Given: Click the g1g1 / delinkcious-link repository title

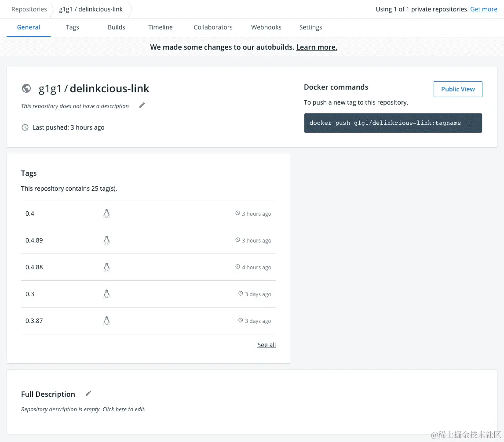Looking at the screenshot, I should (94, 89).
